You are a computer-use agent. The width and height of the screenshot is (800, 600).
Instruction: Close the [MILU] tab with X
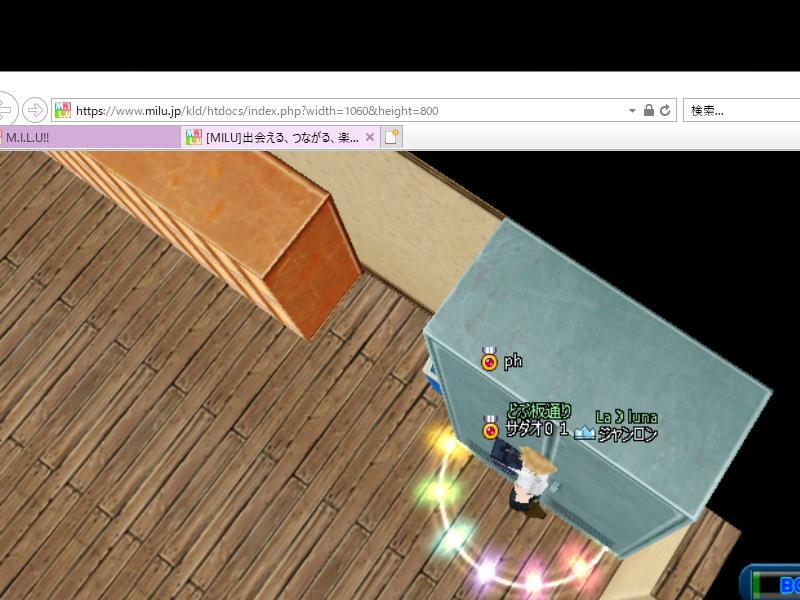pos(370,137)
